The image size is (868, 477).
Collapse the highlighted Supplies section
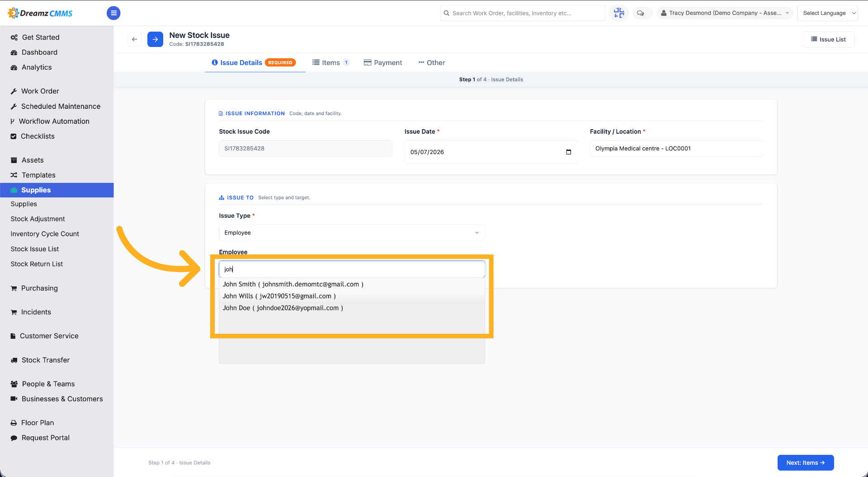[57, 190]
